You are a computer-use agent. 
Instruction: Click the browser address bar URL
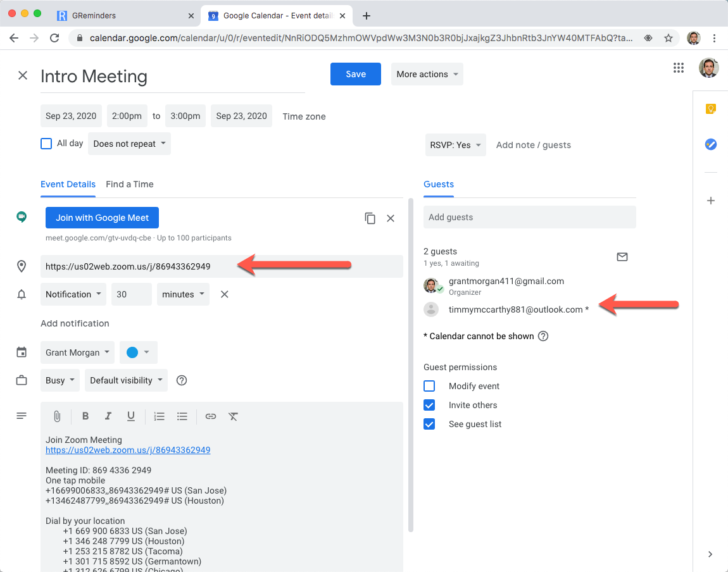[361, 38]
